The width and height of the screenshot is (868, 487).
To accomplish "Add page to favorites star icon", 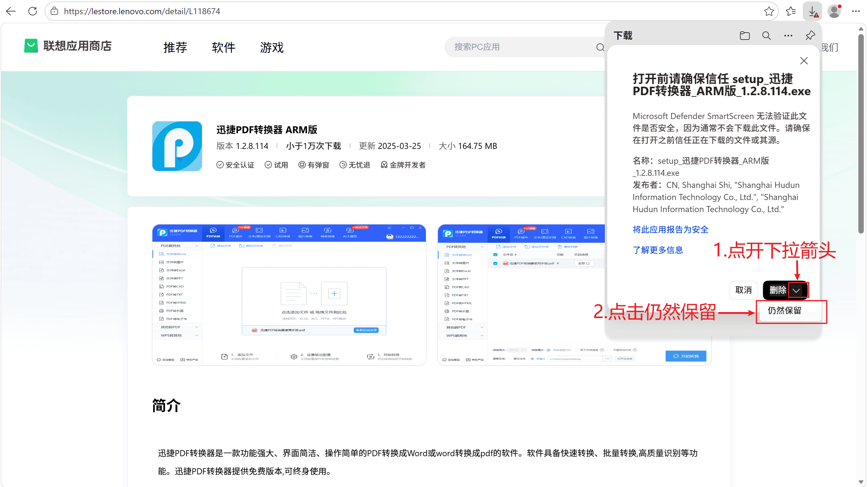I will click(x=769, y=11).
